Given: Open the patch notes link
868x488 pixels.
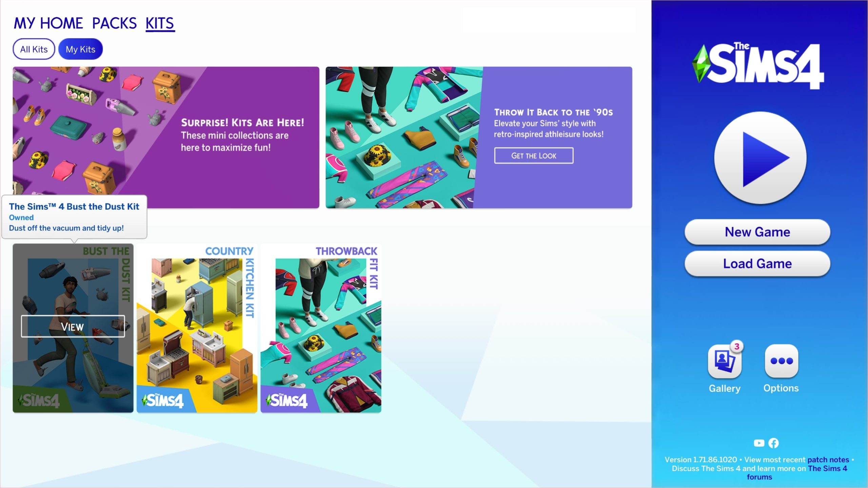Looking at the screenshot, I should tap(828, 460).
